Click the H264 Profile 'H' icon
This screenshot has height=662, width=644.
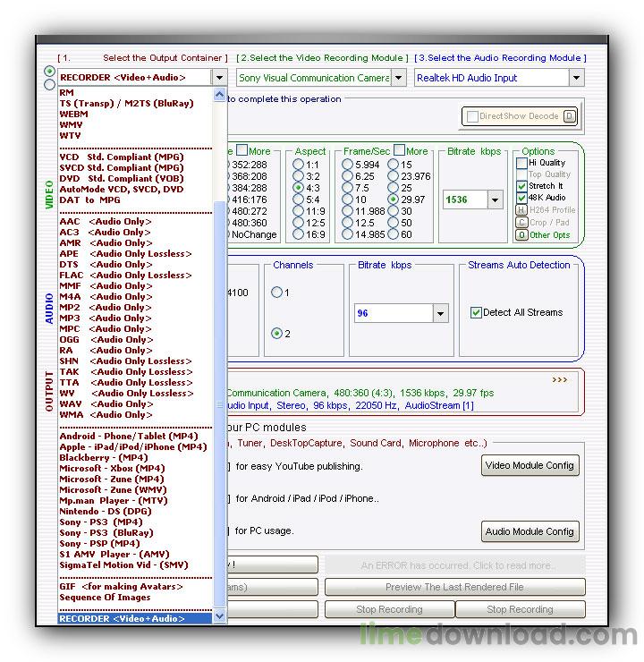coord(521,210)
